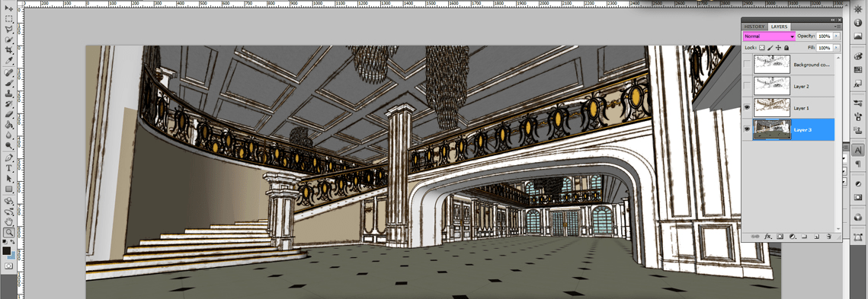Open the Character panel from the dock
This screenshot has width=868, height=299.
(x=857, y=151)
